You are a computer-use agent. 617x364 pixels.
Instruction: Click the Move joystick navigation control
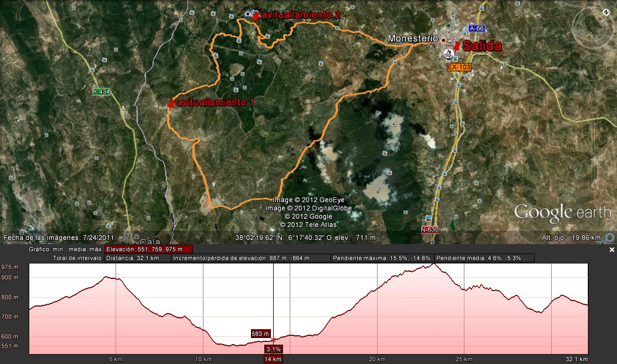(593, 67)
